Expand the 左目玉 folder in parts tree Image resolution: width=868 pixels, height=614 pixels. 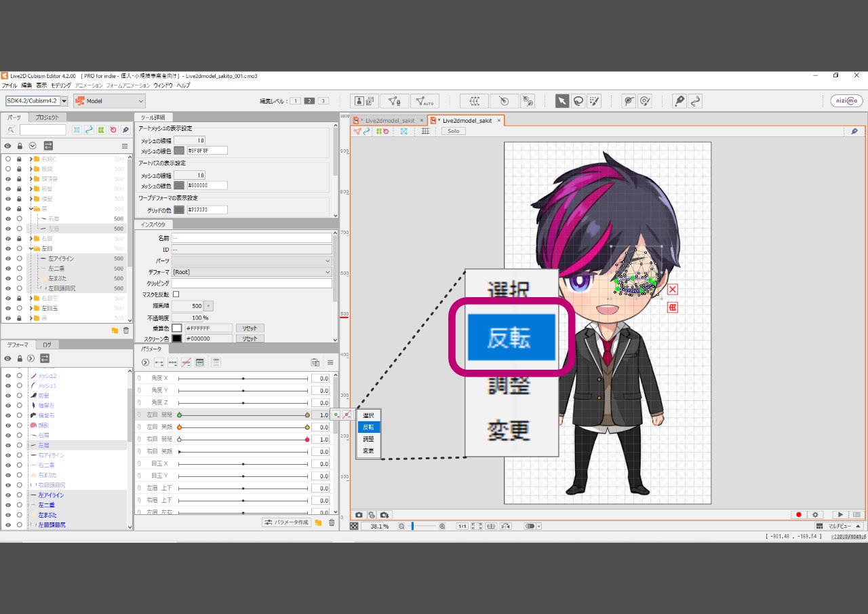tap(31, 308)
